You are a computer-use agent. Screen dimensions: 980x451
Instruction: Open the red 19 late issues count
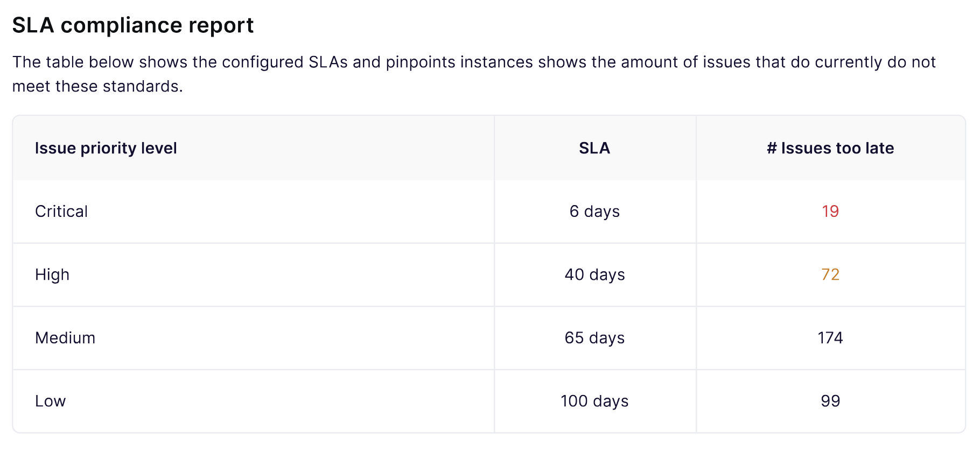tap(830, 212)
